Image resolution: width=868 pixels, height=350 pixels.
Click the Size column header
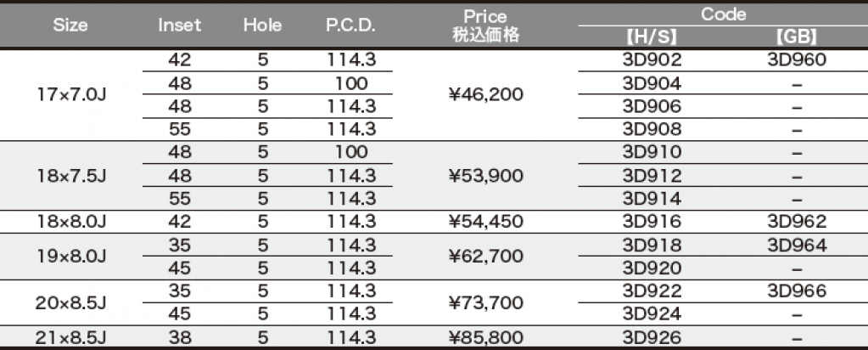[70, 25]
